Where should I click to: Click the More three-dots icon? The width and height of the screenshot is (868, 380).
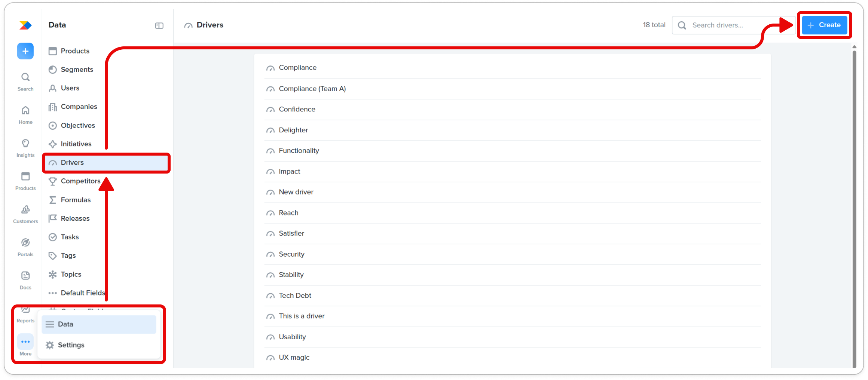coord(25,342)
